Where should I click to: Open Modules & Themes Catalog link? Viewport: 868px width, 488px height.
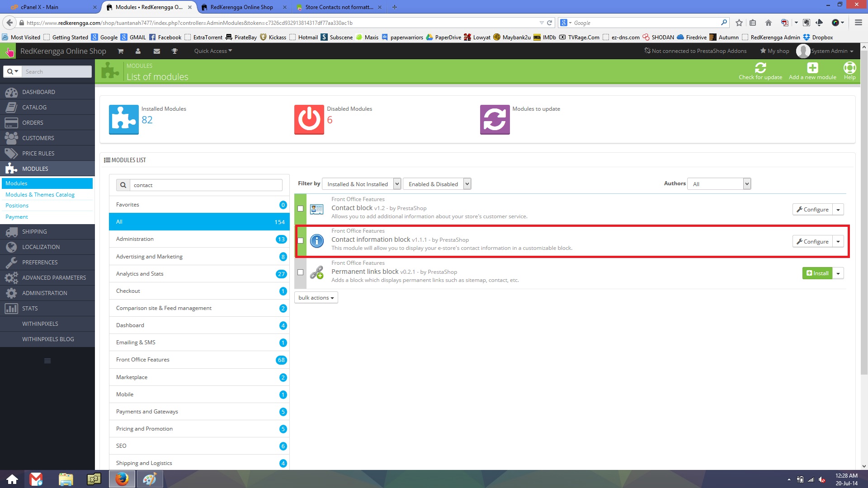(x=40, y=195)
